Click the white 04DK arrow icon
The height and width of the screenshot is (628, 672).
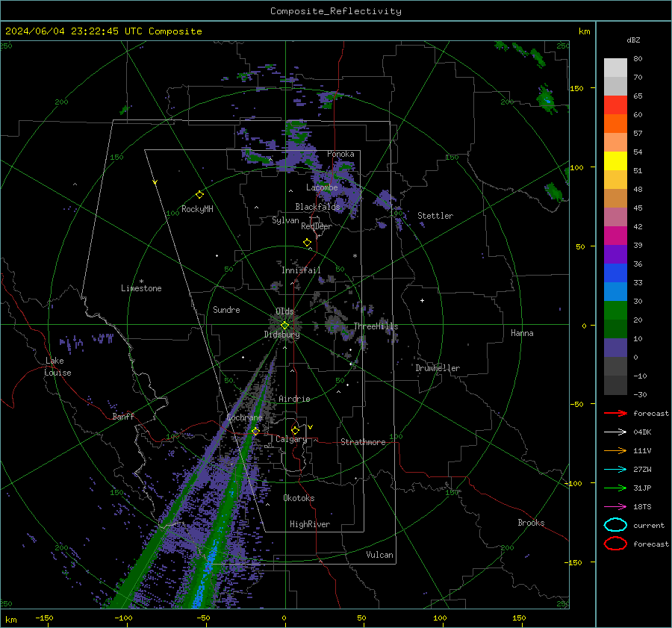pos(615,432)
